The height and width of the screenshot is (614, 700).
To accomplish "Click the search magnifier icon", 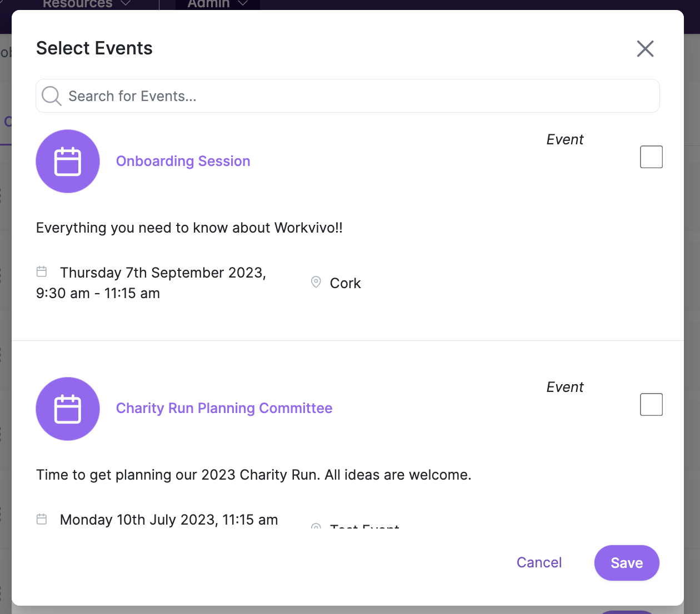I will (52, 96).
